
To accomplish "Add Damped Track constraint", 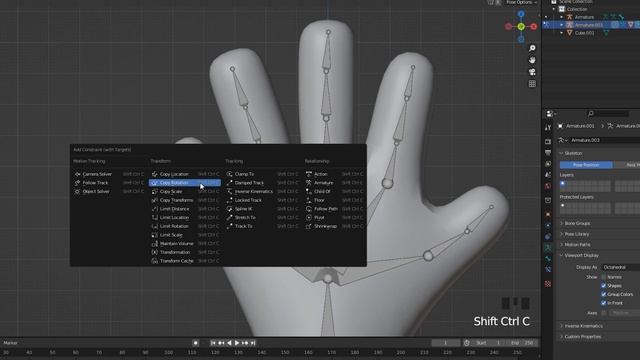I will [262, 183].
